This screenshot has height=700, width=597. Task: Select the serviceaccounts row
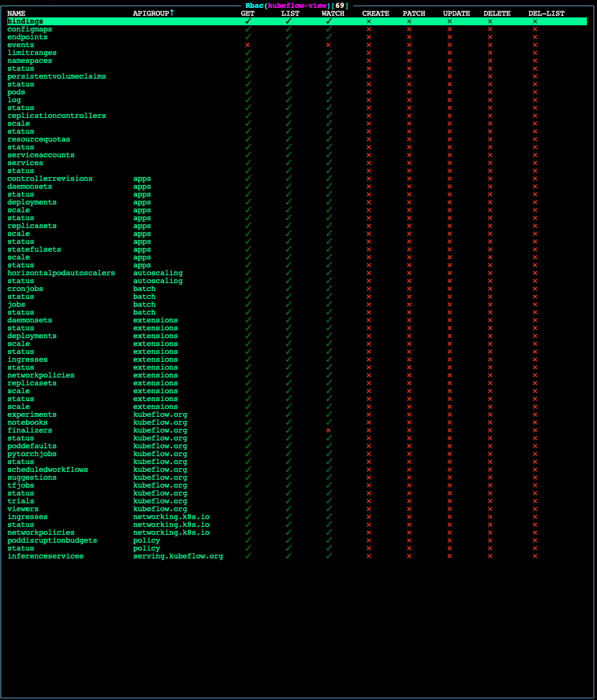297,155
